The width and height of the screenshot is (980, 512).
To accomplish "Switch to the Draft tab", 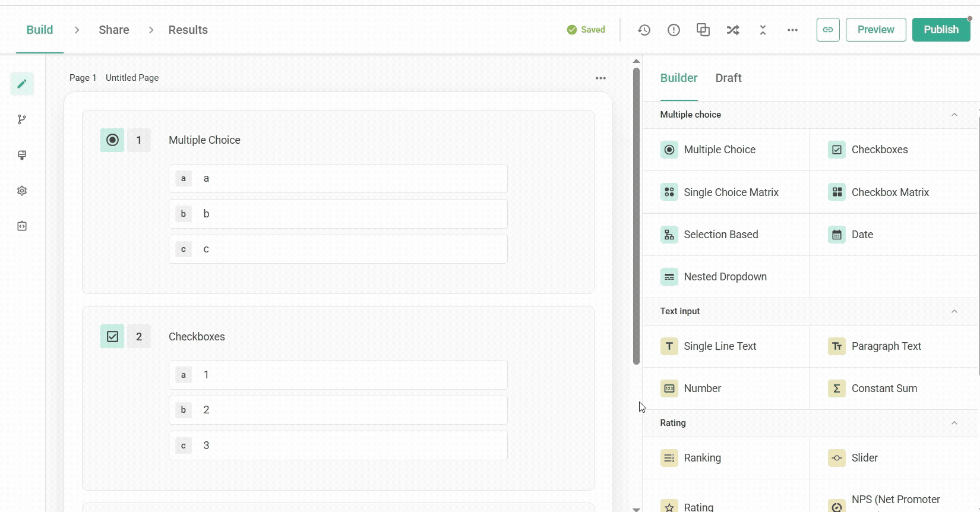I will (x=728, y=78).
